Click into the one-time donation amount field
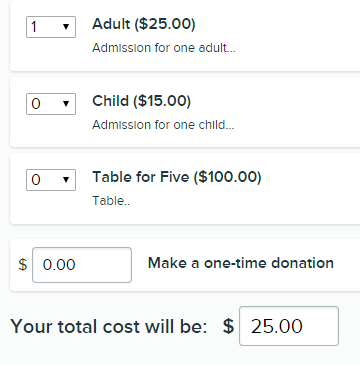The width and height of the screenshot is (360, 365). coord(82,265)
